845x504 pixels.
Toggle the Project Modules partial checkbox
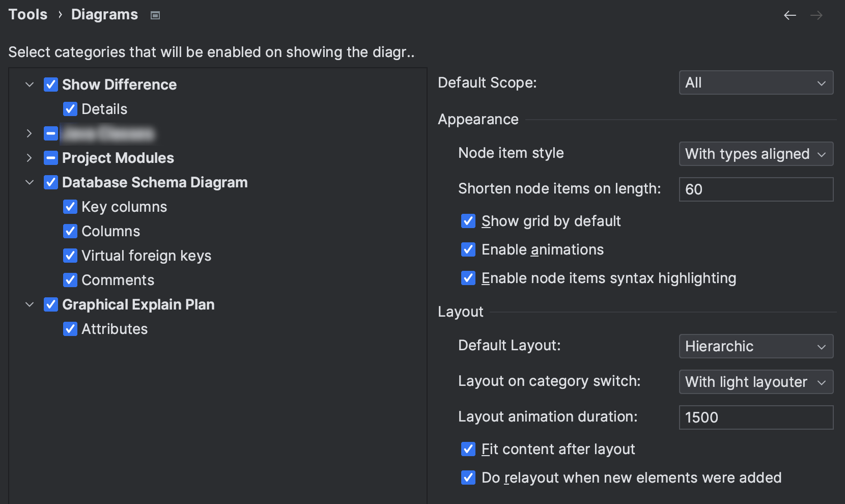pyautogui.click(x=50, y=158)
